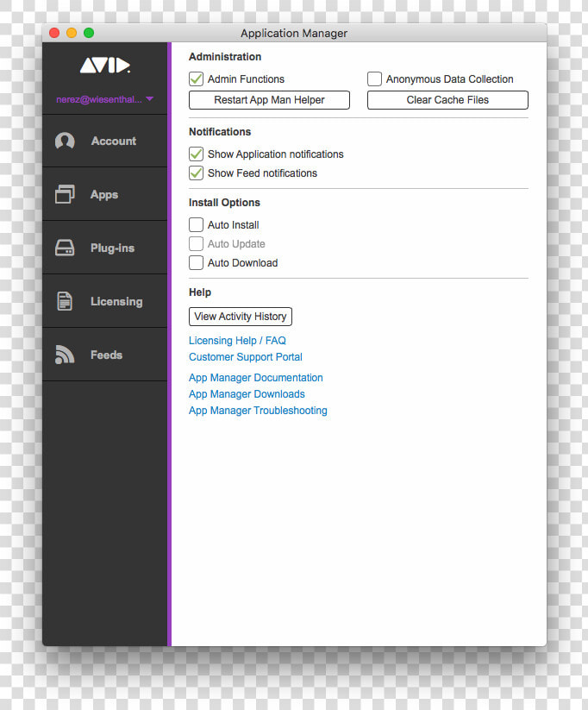Open the Licensing Help / FAQ link
The width and height of the screenshot is (588, 710).
point(237,341)
